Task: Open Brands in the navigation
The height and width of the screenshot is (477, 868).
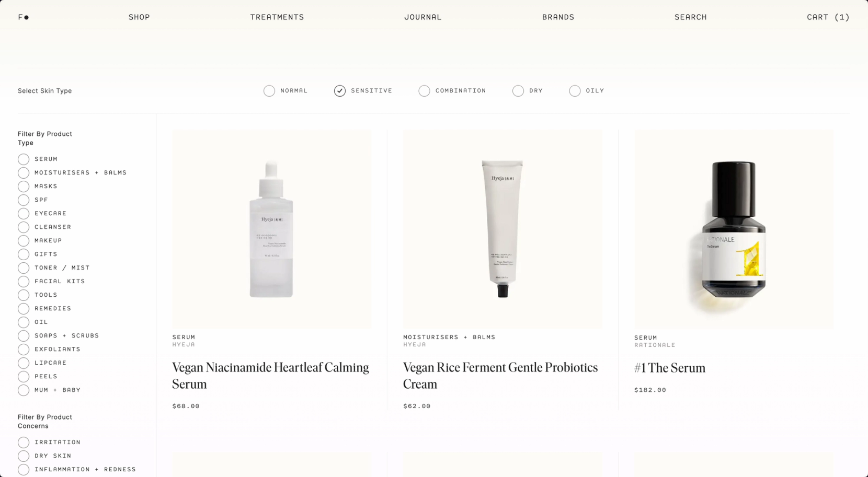Action: tap(558, 17)
